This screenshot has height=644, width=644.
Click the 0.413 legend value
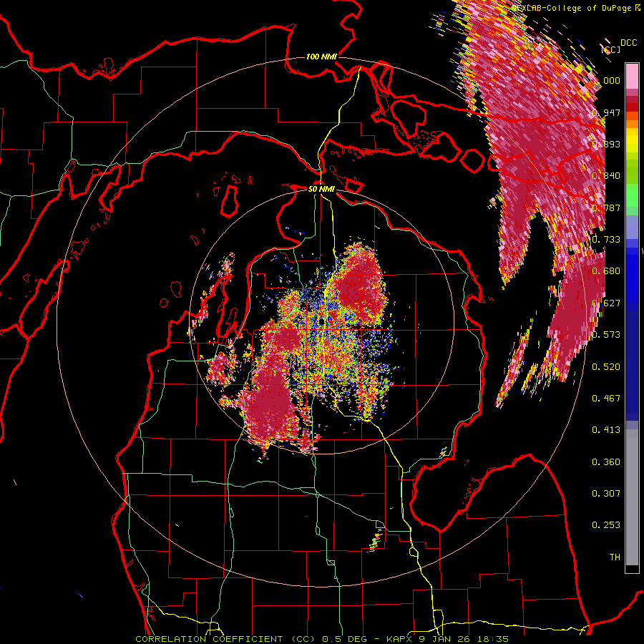(x=606, y=430)
